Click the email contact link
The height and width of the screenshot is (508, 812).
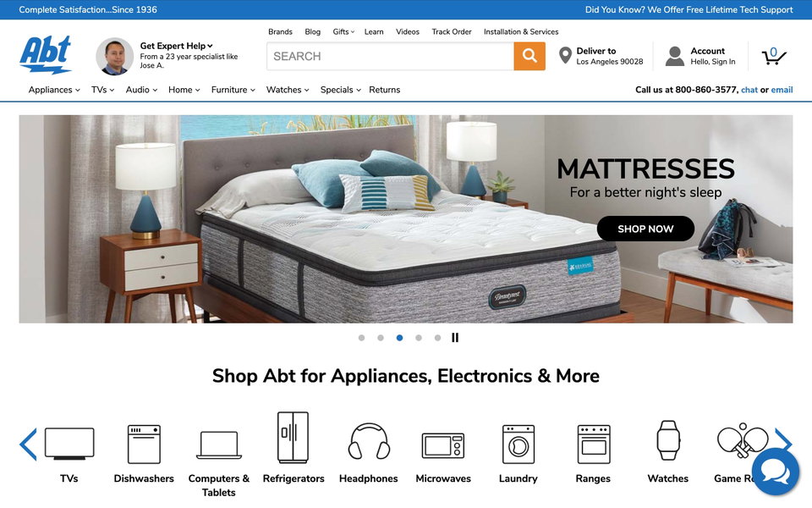[782, 90]
